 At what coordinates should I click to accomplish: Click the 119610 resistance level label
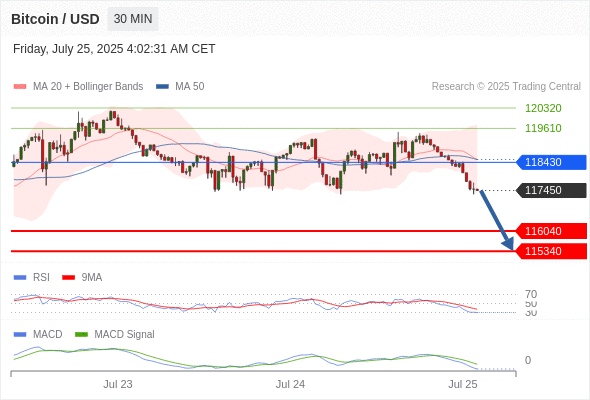coord(543,128)
